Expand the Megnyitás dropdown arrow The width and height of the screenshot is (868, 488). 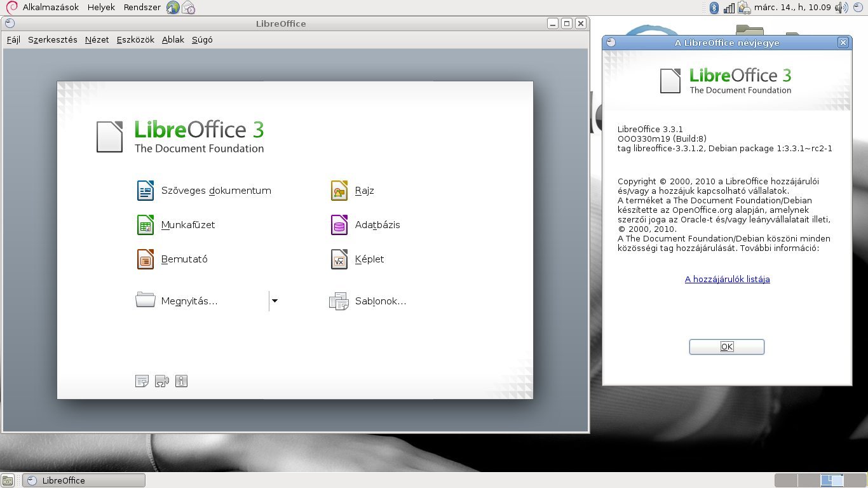274,301
